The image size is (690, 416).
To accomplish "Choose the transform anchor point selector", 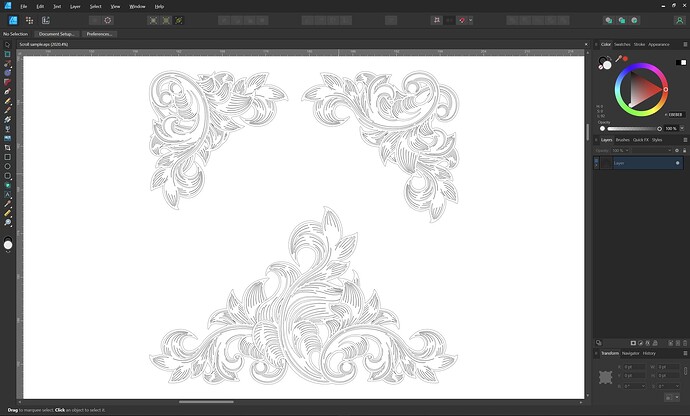I will tap(606, 377).
